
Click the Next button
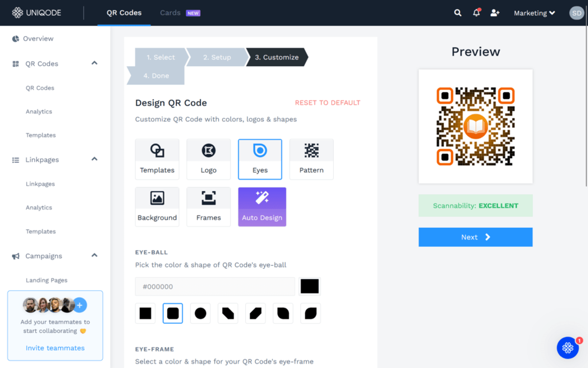[475, 237]
